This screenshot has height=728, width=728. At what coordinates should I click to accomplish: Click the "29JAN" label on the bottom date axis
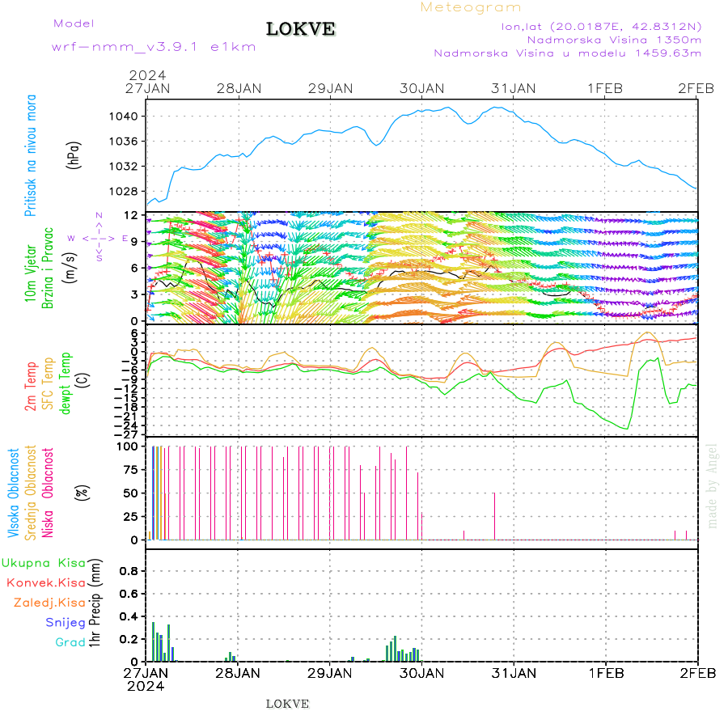[x=330, y=674]
